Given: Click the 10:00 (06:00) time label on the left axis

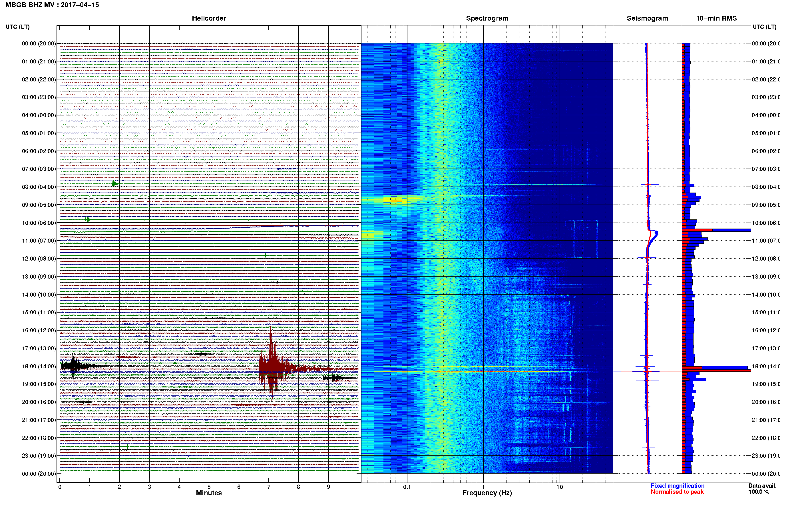Looking at the screenshot, I should click(x=39, y=223).
